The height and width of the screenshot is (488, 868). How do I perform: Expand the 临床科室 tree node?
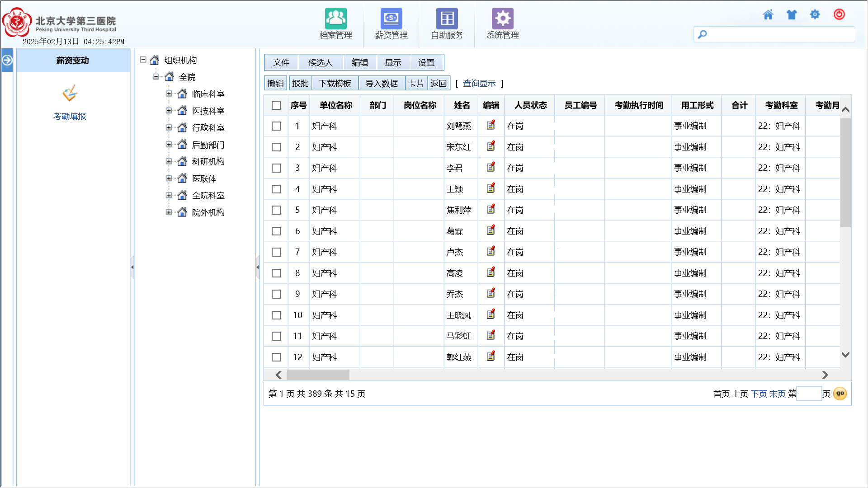(169, 94)
